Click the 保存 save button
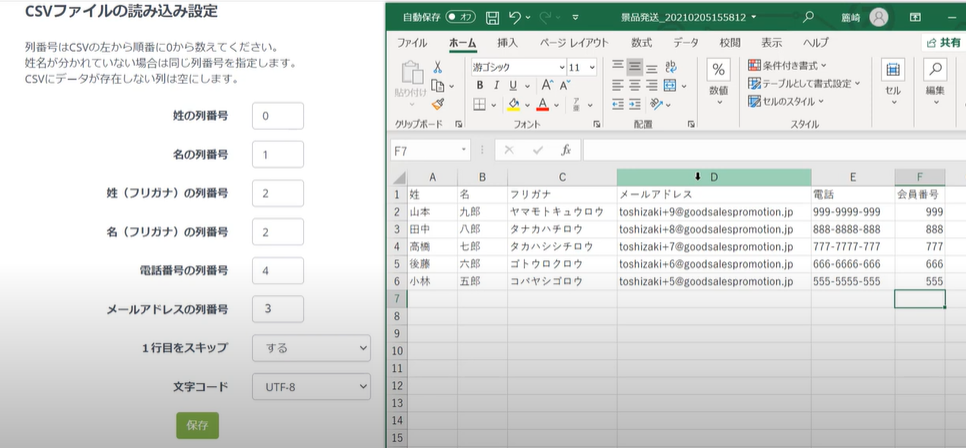 197,425
